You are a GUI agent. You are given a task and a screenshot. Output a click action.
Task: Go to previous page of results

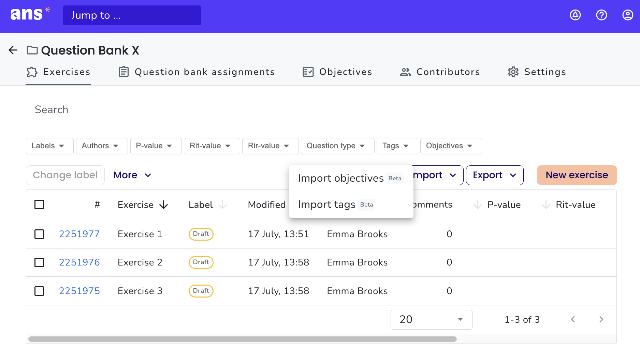tap(573, 319)
